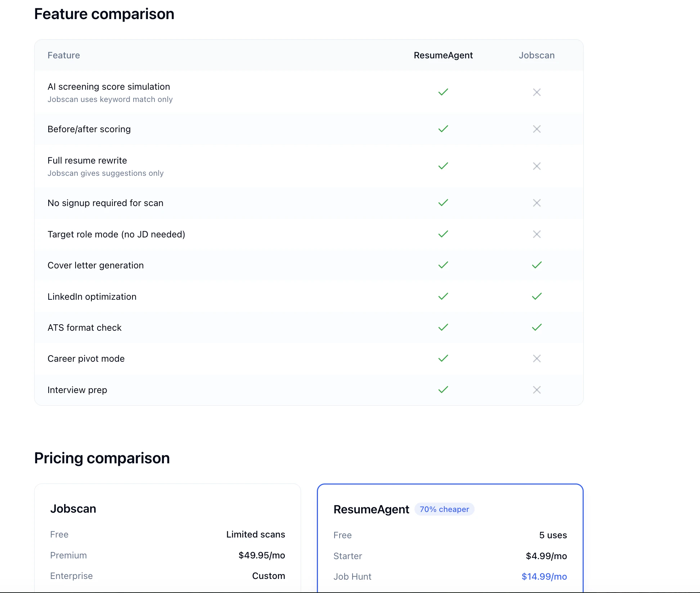Click ResumeAgent checkmark for ATS format check
This screenshot has width=700, height=593.
pyautogui.click(x=443, y=327)
